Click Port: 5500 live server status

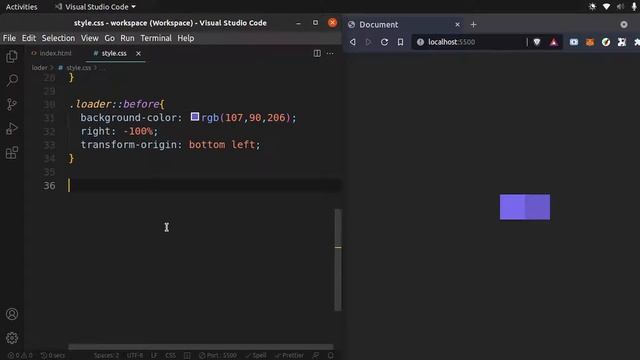[x=218, y=356]
